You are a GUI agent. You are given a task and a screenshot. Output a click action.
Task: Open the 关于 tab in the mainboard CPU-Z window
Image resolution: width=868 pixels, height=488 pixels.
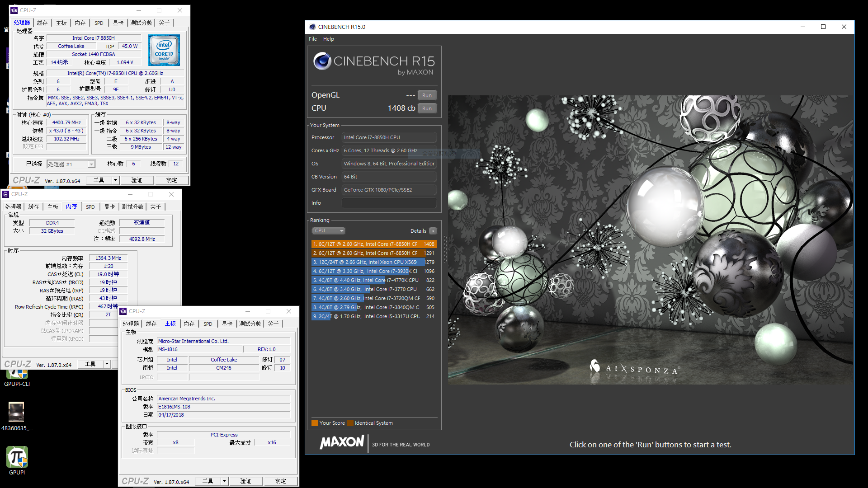tap(273, 324)
